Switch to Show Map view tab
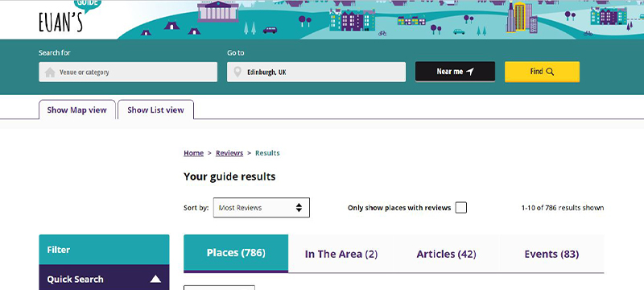 [x=76, y=110]
